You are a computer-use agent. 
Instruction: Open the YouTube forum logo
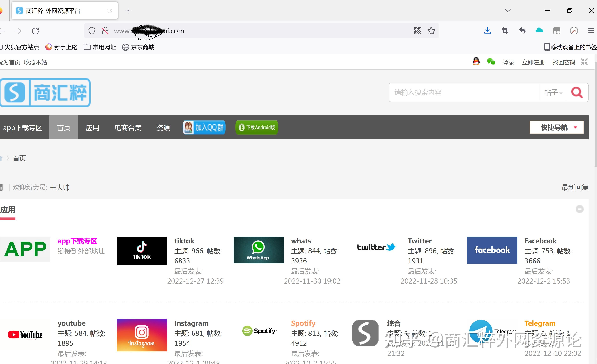point(25,335)
